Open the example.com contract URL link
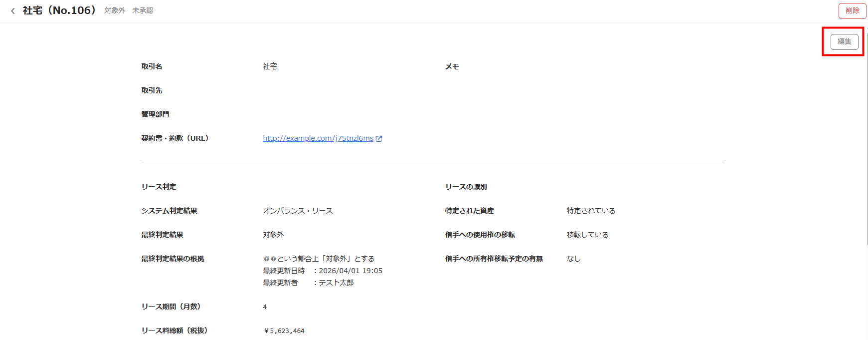Screen dimensions: 868x340 (x=318, y=138)
